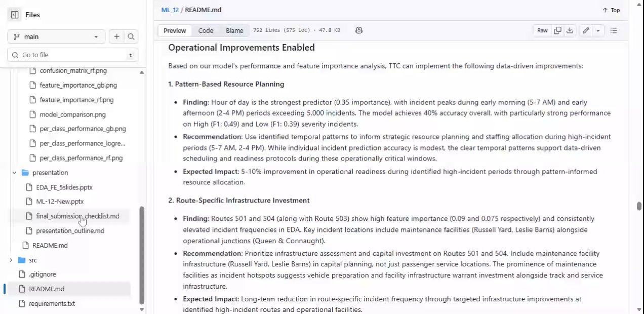644x314 pixels.
Task: Open the main branch dropdown
Action: click(x=56, y=36)
